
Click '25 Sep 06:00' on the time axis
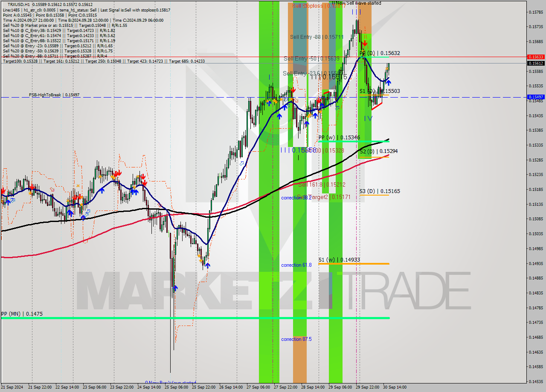pyautogui.click(x=176, y=387)
